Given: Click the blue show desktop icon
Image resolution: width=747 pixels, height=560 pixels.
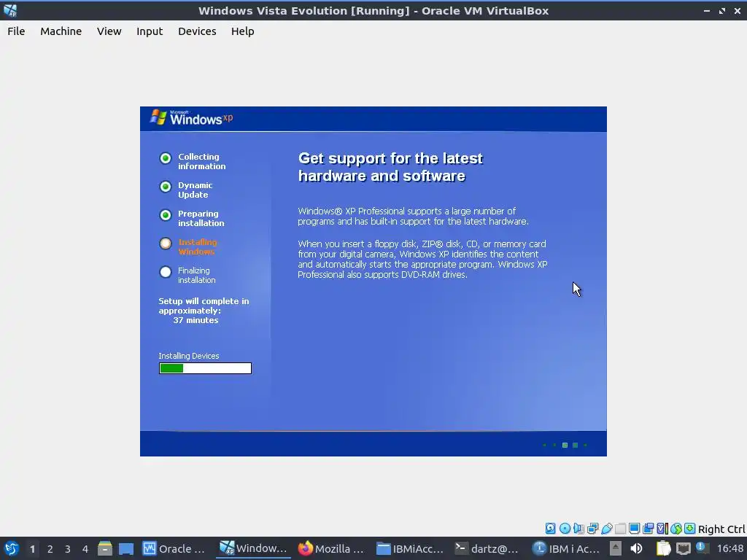Looking at the screenshot, I should coord(126,548).
